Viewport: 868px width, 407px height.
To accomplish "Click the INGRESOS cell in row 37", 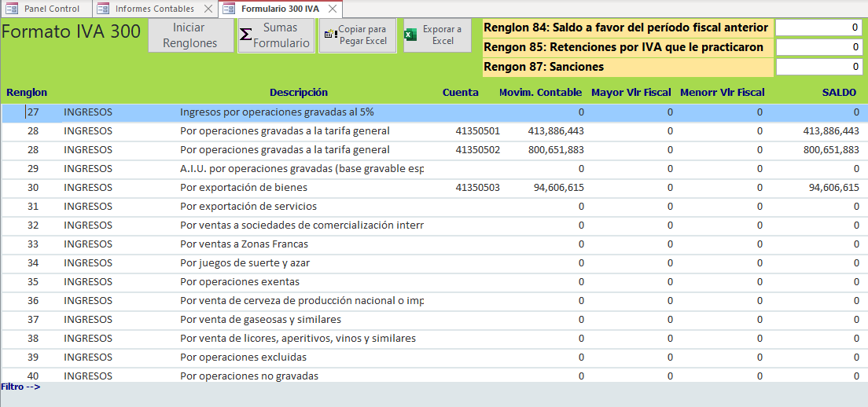I will click(x=88, y=319).
